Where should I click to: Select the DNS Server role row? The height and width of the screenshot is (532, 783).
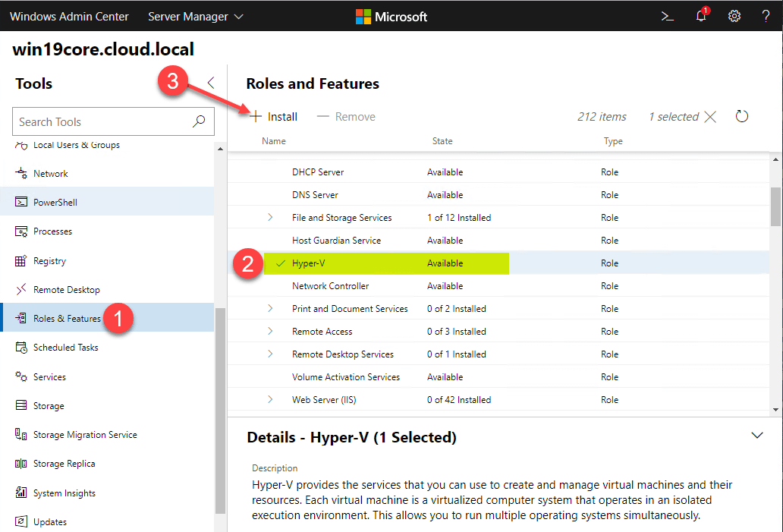(x=498, y=195)
